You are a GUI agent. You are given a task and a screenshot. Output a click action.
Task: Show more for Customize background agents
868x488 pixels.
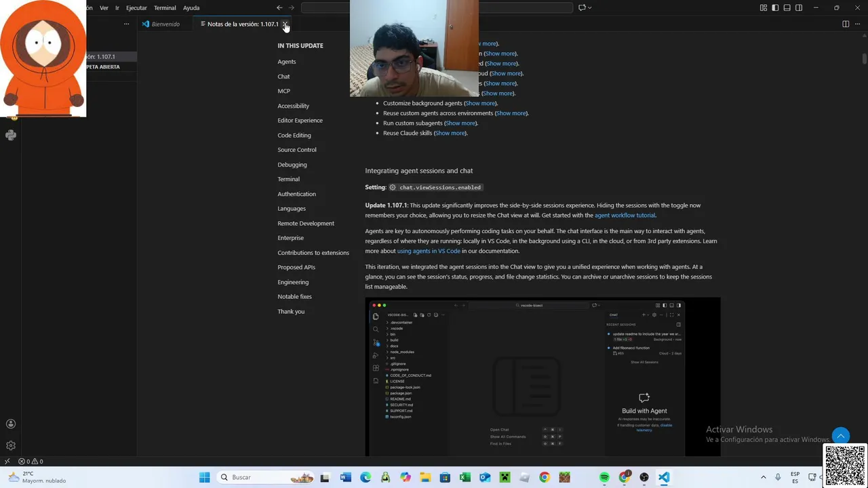pos(480,103)
